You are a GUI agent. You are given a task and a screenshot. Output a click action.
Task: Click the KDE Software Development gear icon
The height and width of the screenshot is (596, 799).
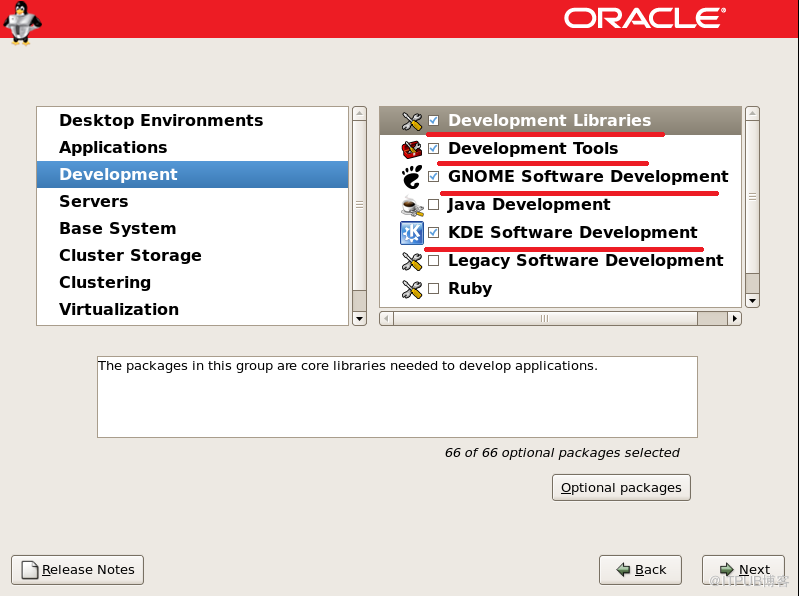click(412, 233)
